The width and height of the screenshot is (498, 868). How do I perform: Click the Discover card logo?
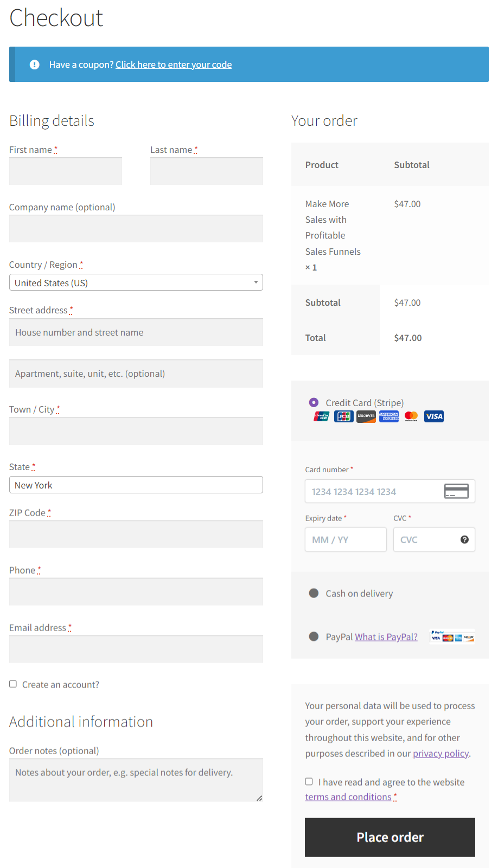366,416
